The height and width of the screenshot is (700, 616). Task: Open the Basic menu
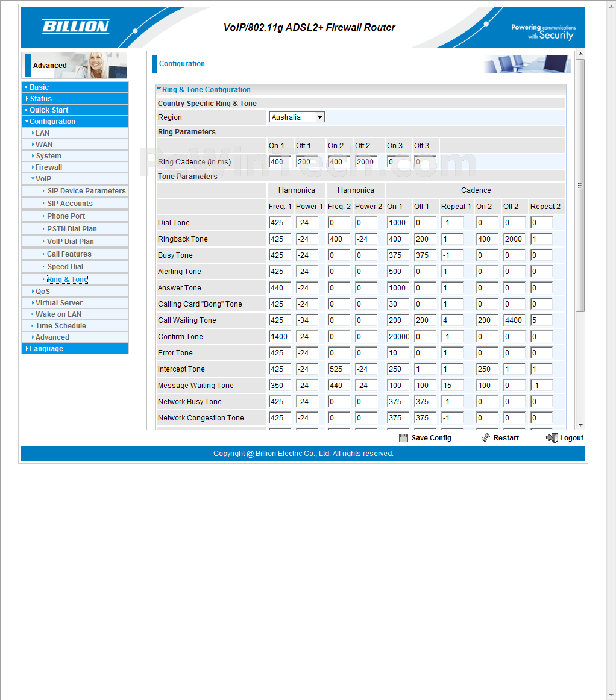pyautogui.click(x=39, y=87)
